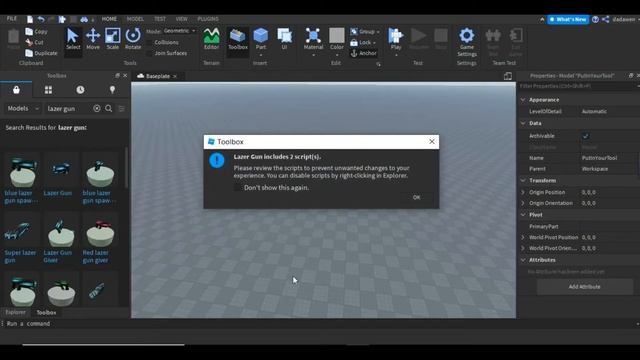Select the Select tool
The width and height of the screenshot is (640, 360).
pos(73,40)
